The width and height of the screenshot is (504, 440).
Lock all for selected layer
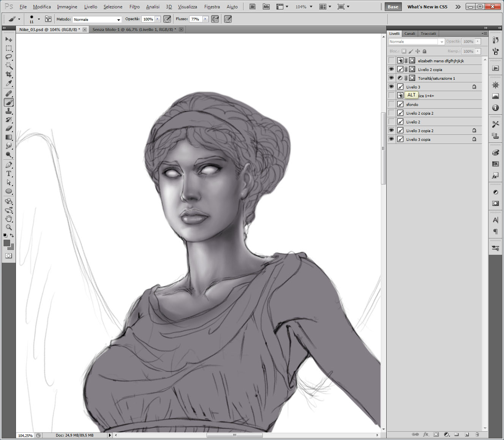[x=425, y=51]
